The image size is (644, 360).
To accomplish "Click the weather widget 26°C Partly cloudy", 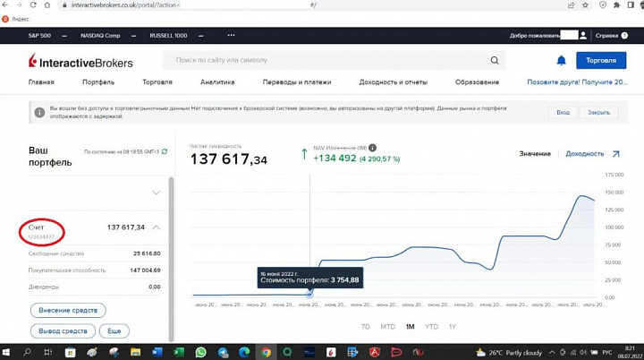I will pyautogui.click(x=508, y=353).
